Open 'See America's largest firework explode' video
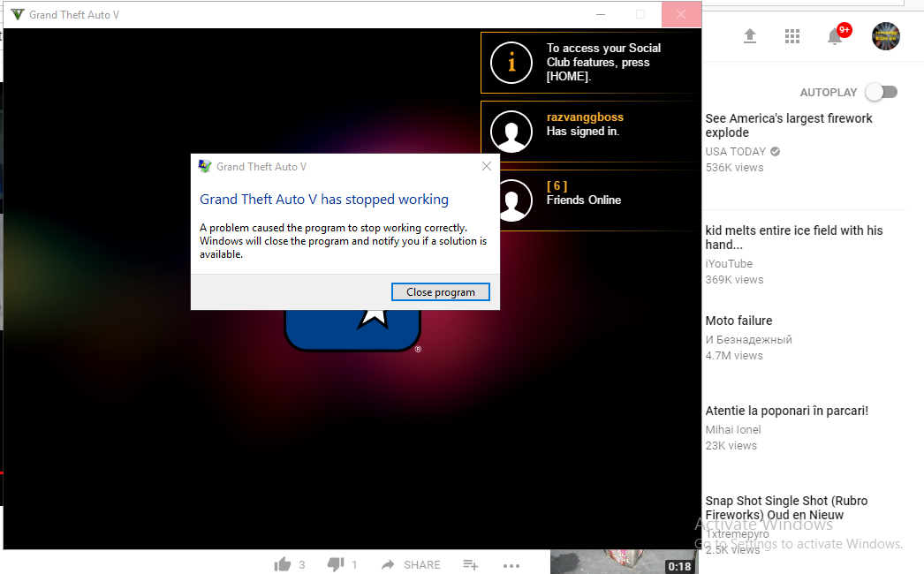This screenshot has width=924, height=574. (789, 125)
